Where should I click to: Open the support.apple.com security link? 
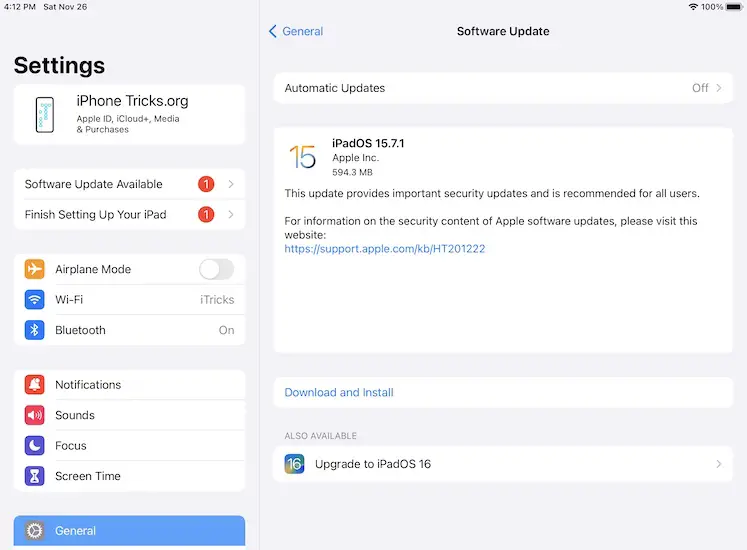coord(384,248)
